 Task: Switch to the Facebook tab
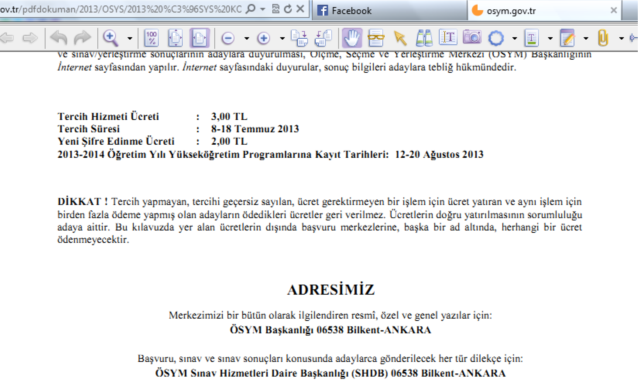390,10
